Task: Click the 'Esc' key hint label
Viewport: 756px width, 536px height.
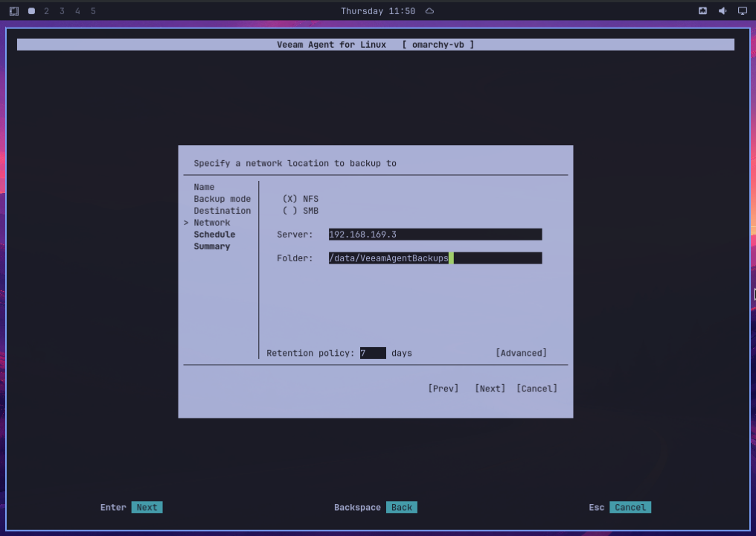Action: click(597, 508)
